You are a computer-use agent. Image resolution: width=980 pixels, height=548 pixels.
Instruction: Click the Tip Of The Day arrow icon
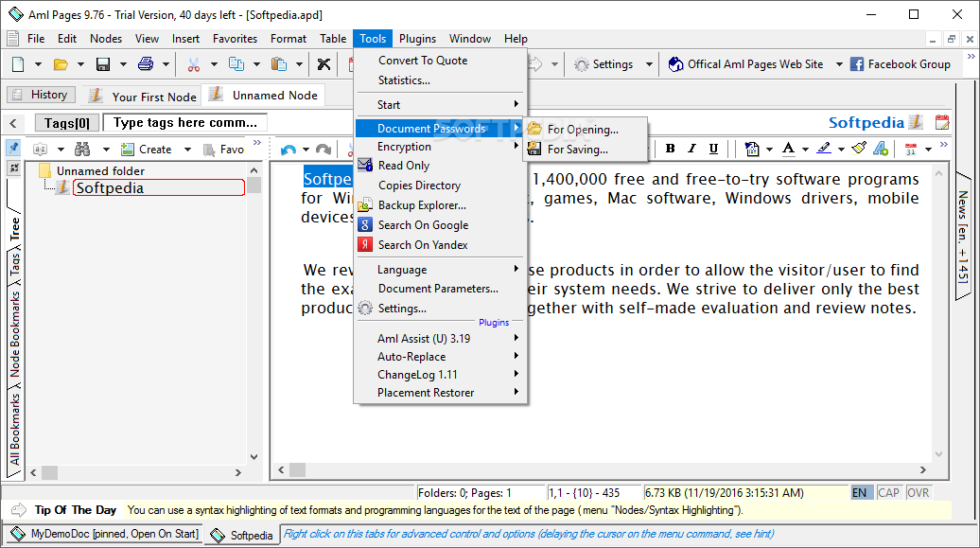tap(19, 510)
